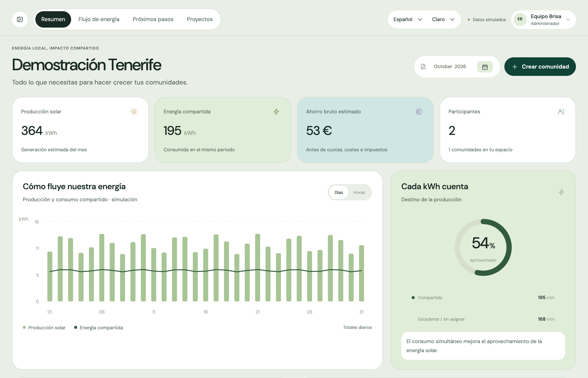The width and height of the screenshot is (588, 378).
Task: Click the Demostración Tenerife heading
Action: [x=87, y=65]
